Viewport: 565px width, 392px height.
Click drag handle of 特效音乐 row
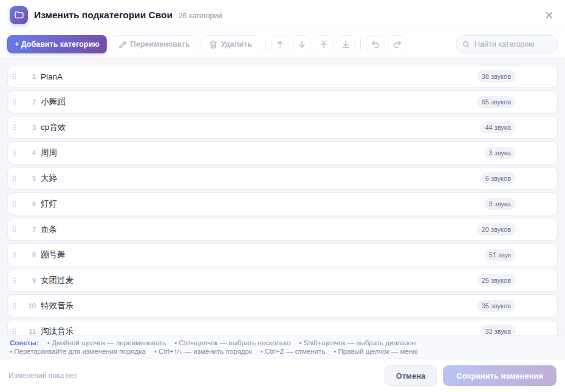tap(15, 306)
